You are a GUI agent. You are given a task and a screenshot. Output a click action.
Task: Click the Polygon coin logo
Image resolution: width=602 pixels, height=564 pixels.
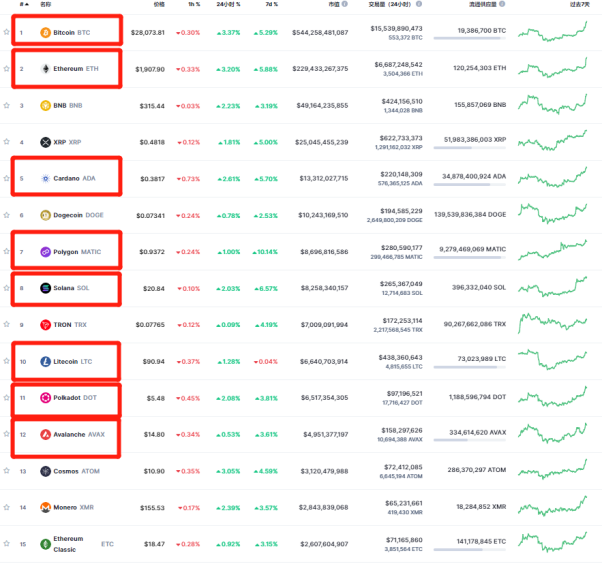[x=45, y=252]
